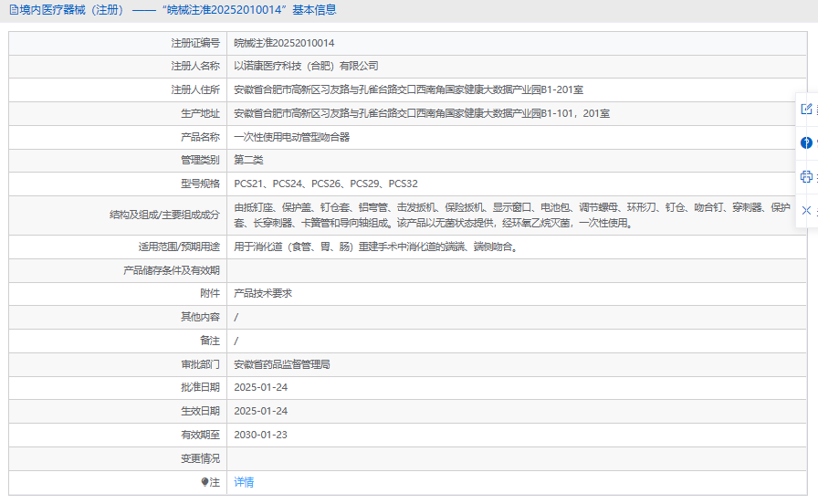Close the floating side panel with X

pos(806,210)
